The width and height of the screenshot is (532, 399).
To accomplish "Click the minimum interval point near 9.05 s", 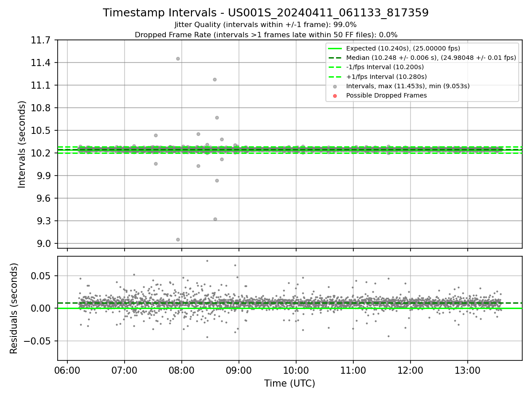I will 178,239.
